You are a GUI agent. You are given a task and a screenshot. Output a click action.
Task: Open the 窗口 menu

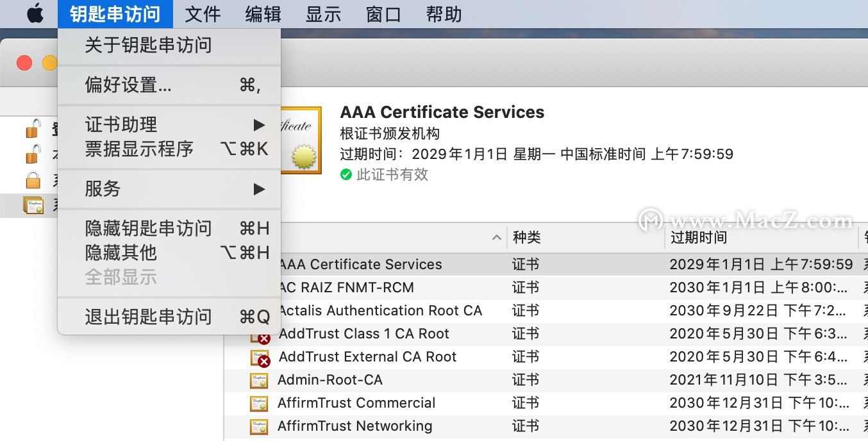pos(383,14)
